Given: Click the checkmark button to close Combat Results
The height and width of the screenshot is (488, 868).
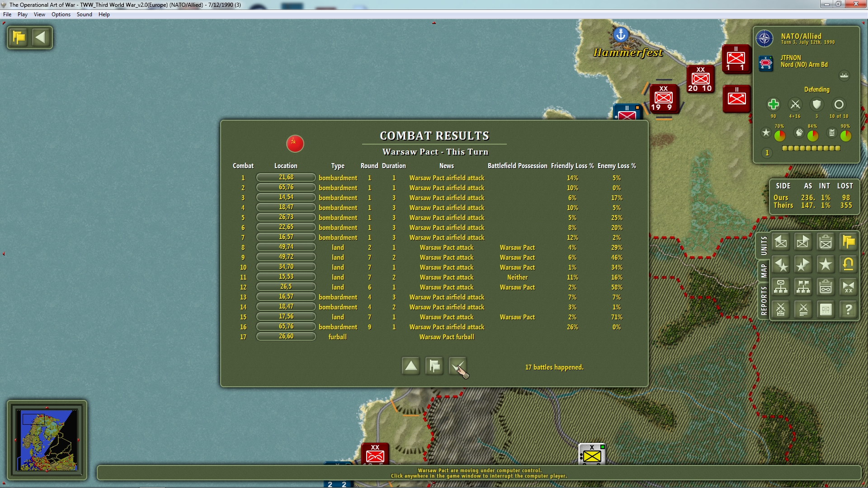Looking at the screenshot, I should pos(458,366).
